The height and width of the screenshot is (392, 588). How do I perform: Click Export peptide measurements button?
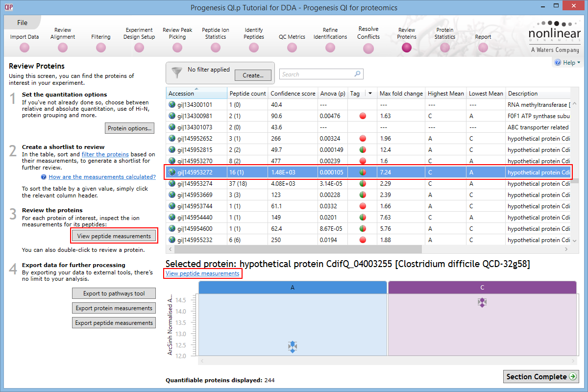coord(114,323)
